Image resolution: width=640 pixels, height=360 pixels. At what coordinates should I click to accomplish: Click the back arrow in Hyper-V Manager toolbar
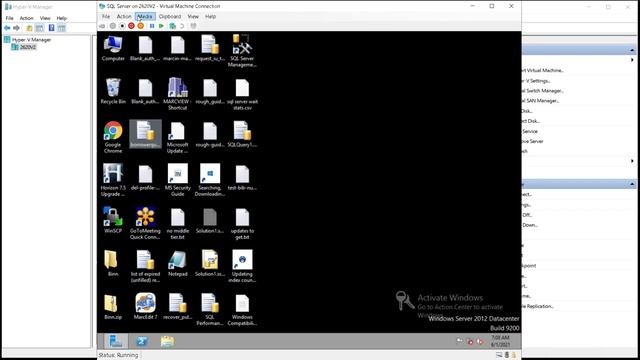pos(7,28)
